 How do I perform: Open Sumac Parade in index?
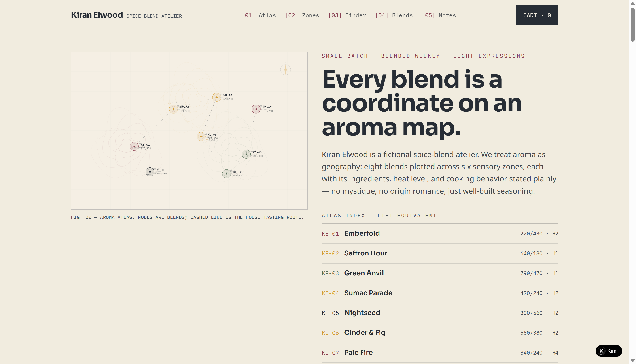point(440,293)
